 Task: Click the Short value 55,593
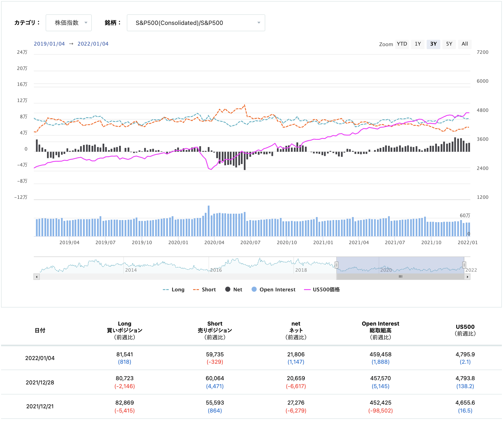click(x=215, y=403)
